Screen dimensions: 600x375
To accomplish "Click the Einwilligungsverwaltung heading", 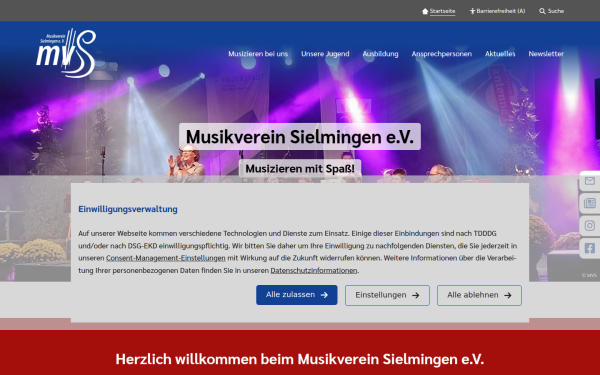I will 128,209.
